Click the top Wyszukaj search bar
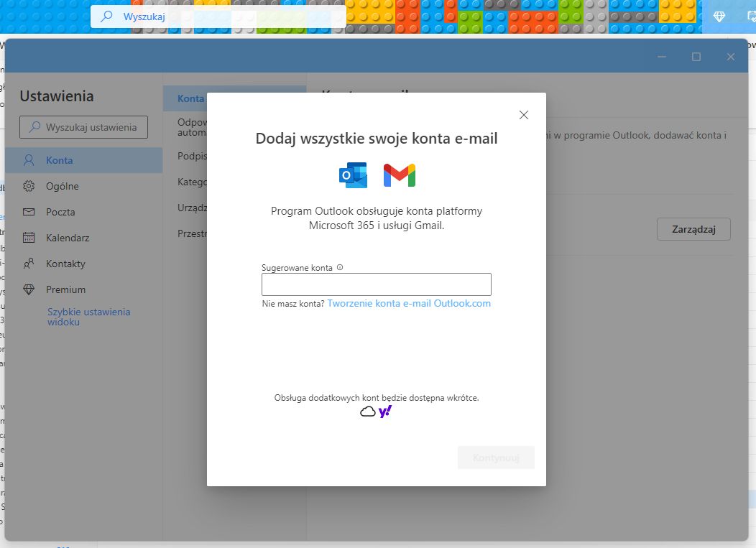Screen dimensions: 756x548 218,17
